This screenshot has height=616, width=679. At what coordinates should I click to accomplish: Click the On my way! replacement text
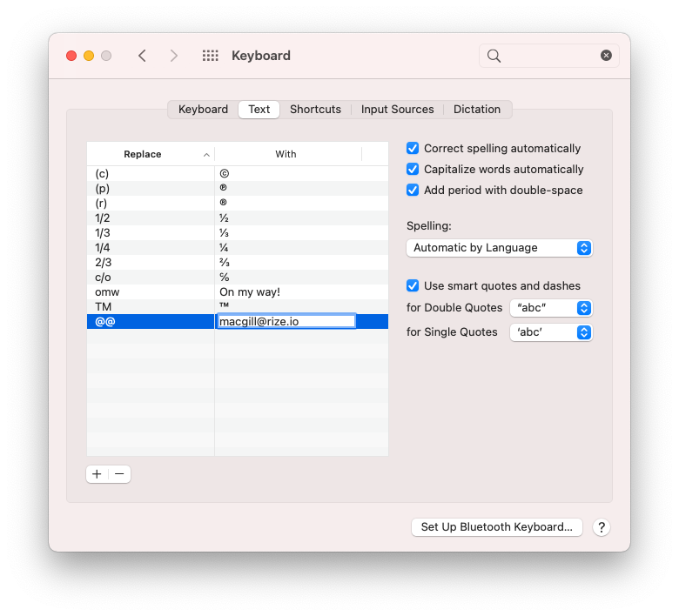(x=250, y=292)
